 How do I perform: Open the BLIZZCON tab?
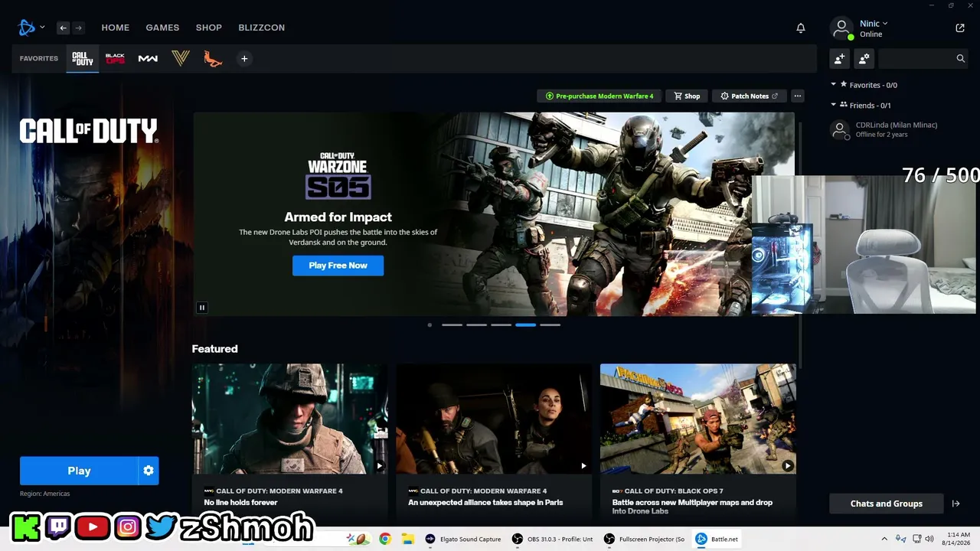pos(261,28)
